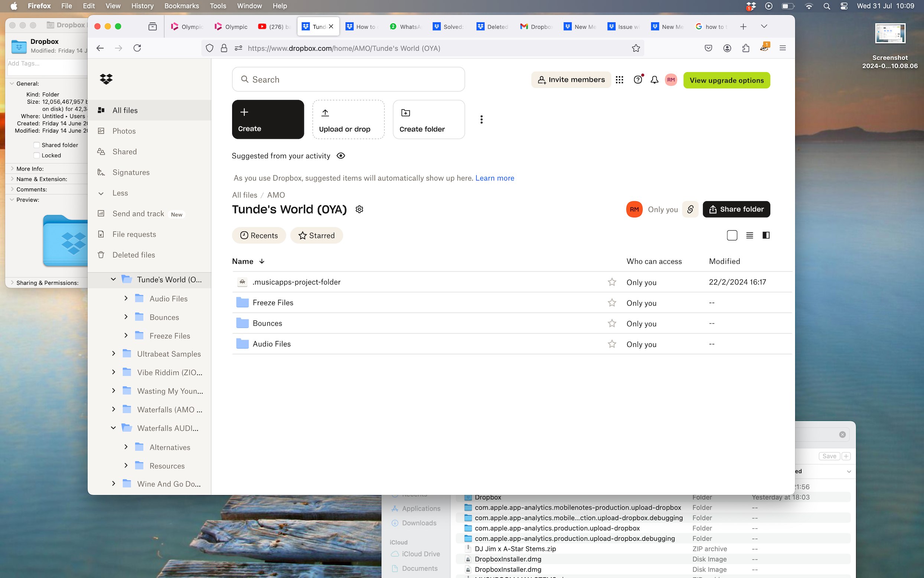The width and height of the screenshot is (924, 578).
Task: Open the three-dot more actions menu
Action: pyautogui.click(x=481, y=120)
